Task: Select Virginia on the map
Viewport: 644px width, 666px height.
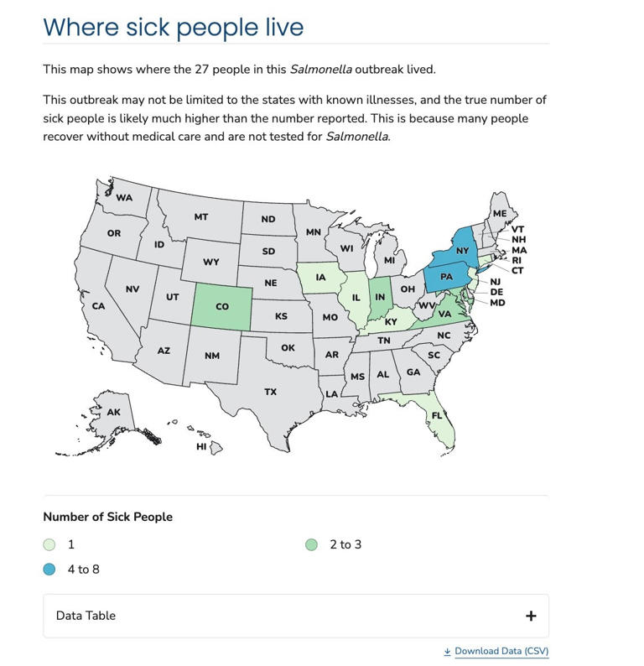Action: click(444, 315)
